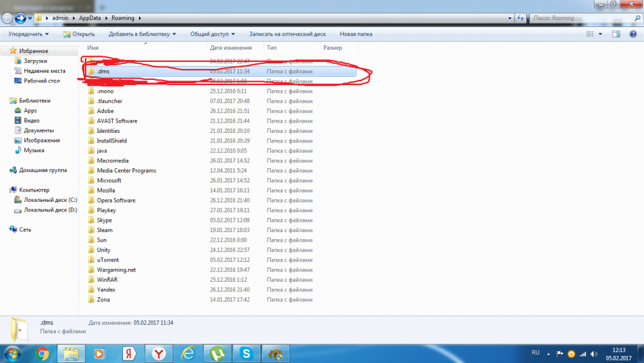This screenshot has width=644, height=363.
Task: Open the recent locations dropdown next to Forward
Action: pos(30,18)
